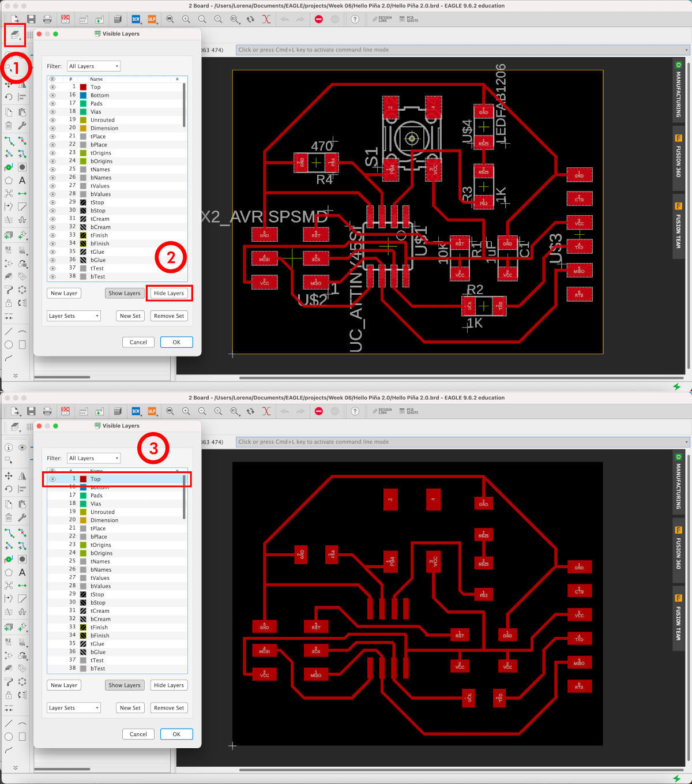
Task: Click Hide Layers button in upper dialog
Action: click(169, 293)
